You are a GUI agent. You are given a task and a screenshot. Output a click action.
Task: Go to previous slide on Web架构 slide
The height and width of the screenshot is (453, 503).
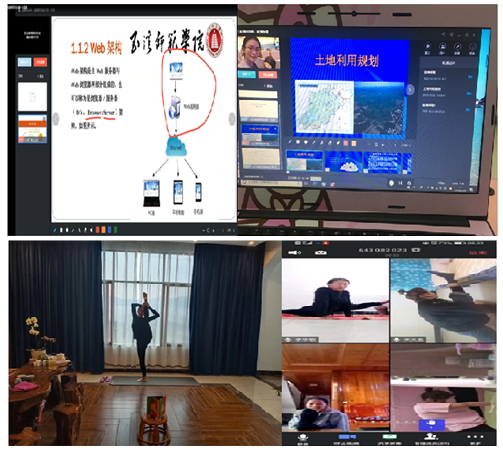click(x=56, y=119)
